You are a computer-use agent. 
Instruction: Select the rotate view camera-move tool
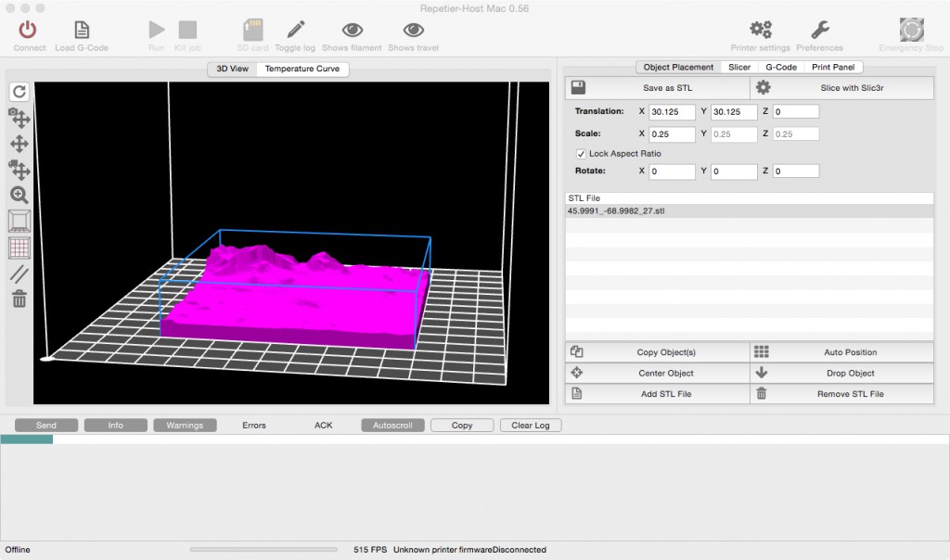point(19,118)
